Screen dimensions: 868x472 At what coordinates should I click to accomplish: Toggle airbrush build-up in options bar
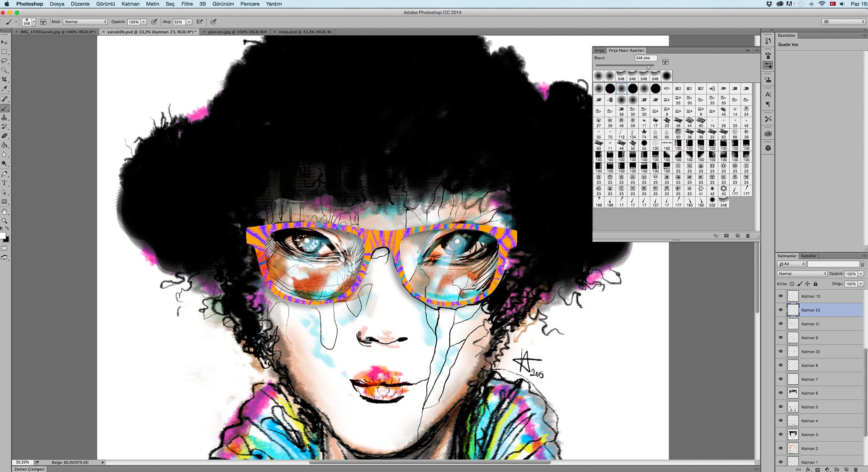coord(199,22)
